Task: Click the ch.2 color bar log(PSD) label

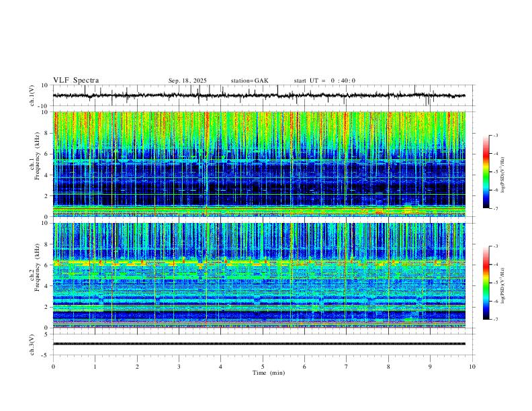Action: tap(503, 286)
